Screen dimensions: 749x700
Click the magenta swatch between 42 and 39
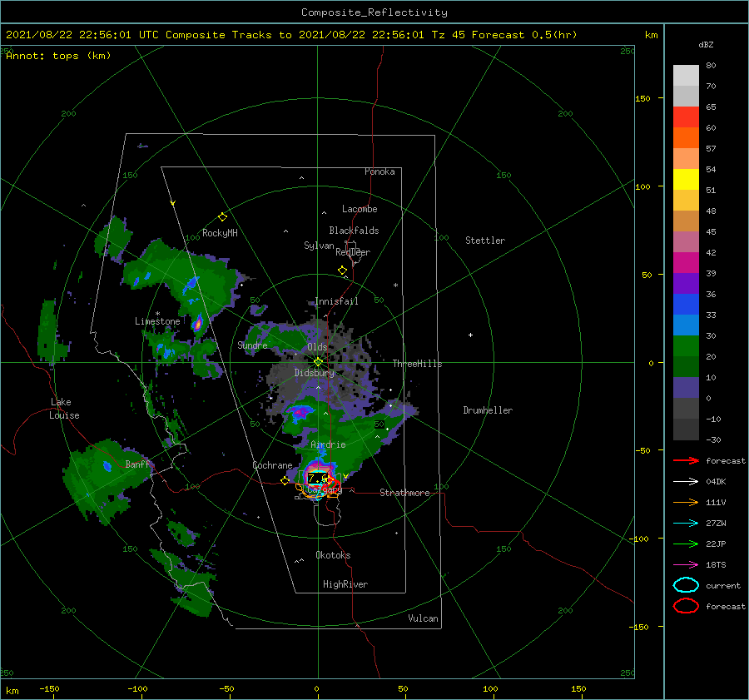tap(686, 263)
